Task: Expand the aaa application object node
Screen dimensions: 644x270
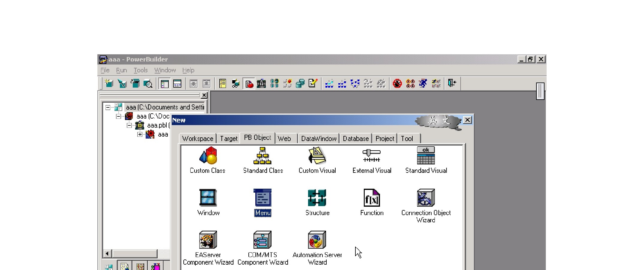Action: [x=140, y=134]
